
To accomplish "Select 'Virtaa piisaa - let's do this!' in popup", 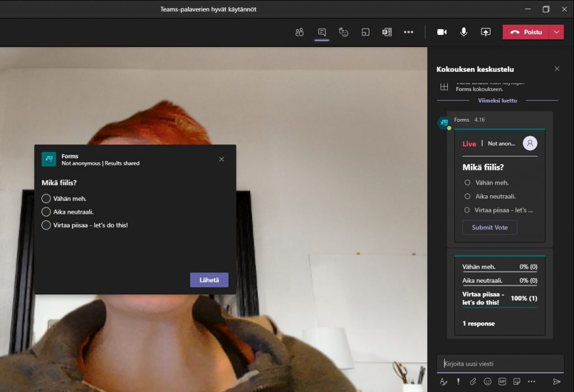I will tap(46, 225).
